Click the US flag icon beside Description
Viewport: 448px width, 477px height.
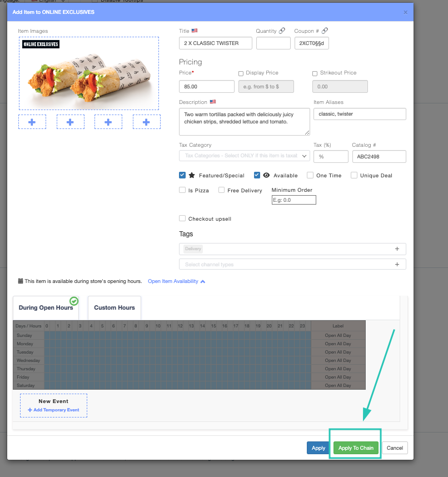pyautogui.click(x=213, y=102)
